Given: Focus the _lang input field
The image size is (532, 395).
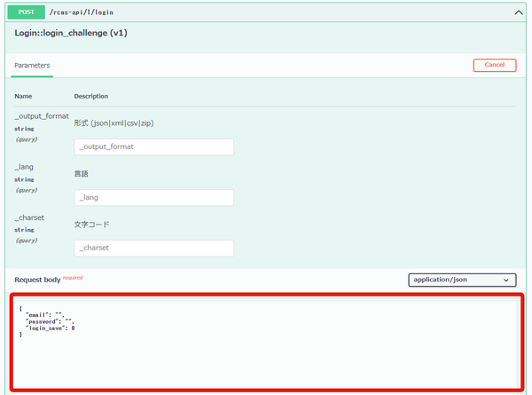Looking at the screenshot, I should point(153,197).
